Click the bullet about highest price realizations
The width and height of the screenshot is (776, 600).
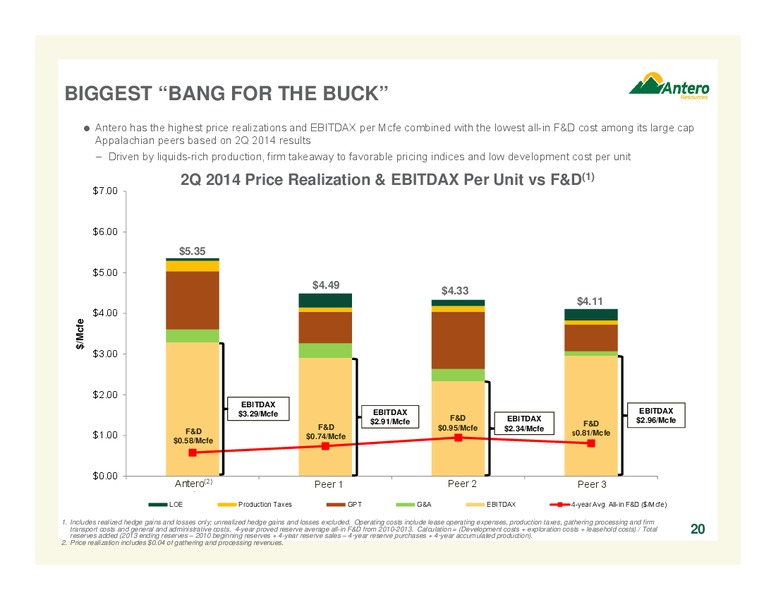(389, 134)
